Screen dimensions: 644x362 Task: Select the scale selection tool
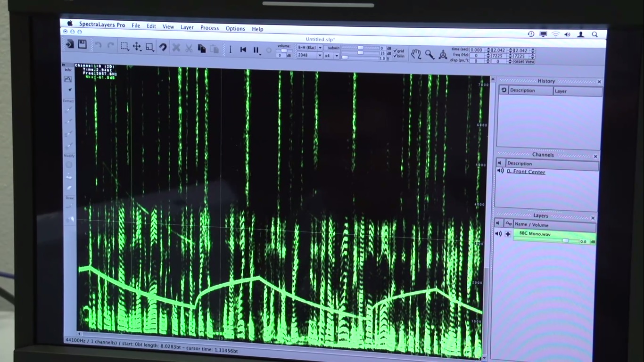point(149,47)
